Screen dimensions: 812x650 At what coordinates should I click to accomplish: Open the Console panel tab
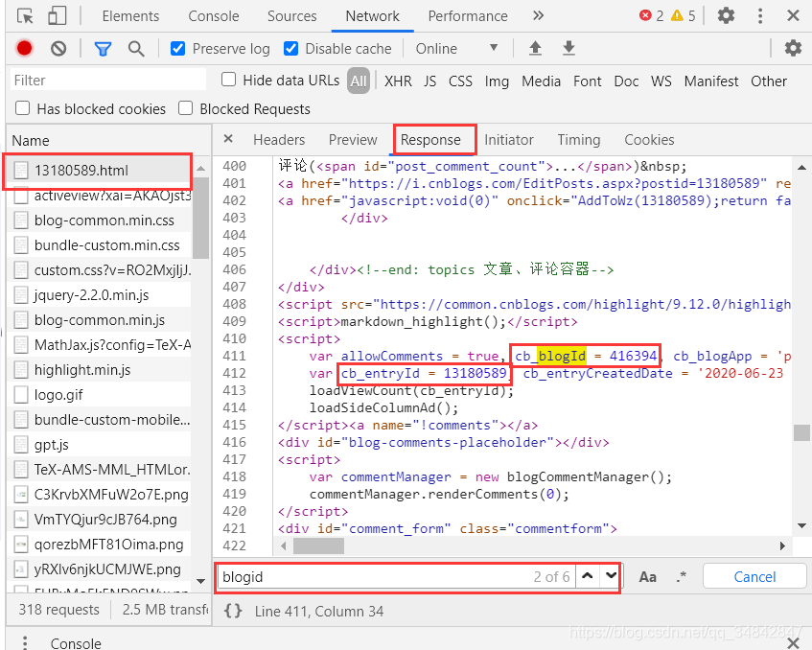214,16
